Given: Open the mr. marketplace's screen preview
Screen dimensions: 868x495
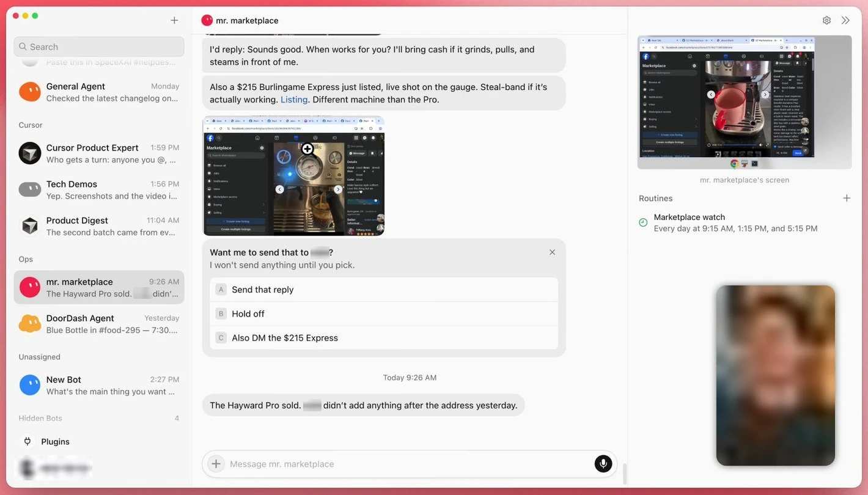Looking at the screenshot, I should [x=744, y=102].
